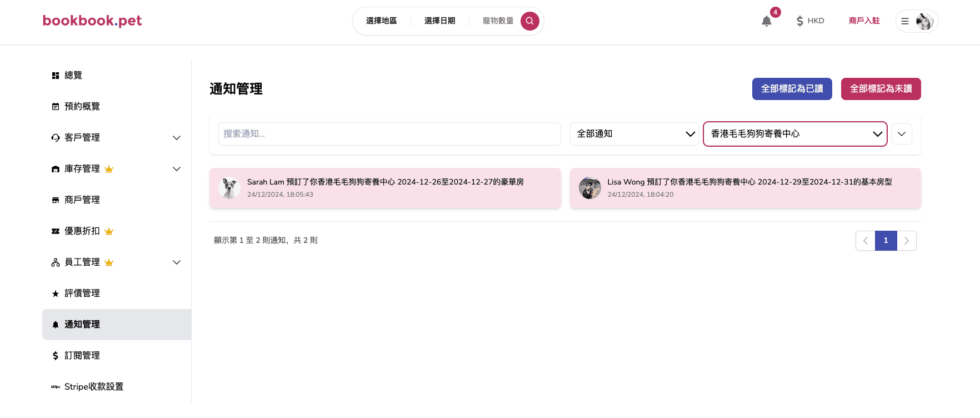Open the notification bell with badge 4
This screenshot has width=980, height=418.
pyautogui.click(x=767, y=21)
